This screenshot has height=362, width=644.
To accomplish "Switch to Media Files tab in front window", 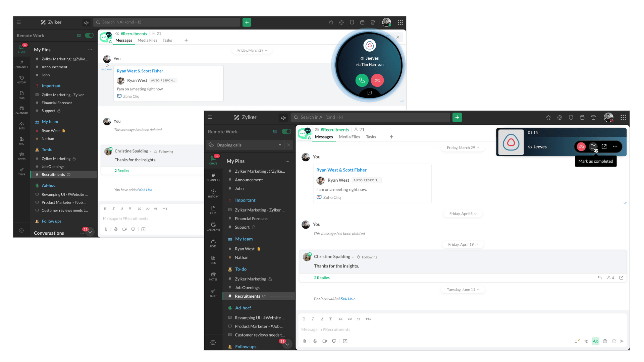I will 349,137.
